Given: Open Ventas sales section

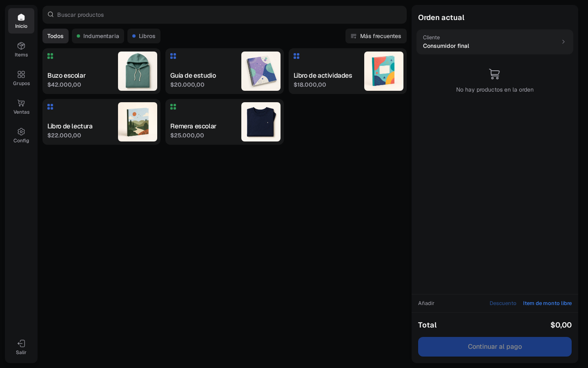Looking at the screenshot, I should 21,107.
